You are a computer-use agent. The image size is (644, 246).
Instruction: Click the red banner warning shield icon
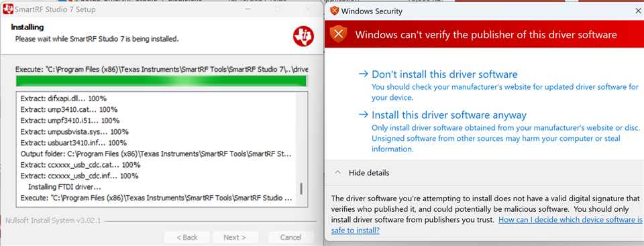tap(338, 34)
